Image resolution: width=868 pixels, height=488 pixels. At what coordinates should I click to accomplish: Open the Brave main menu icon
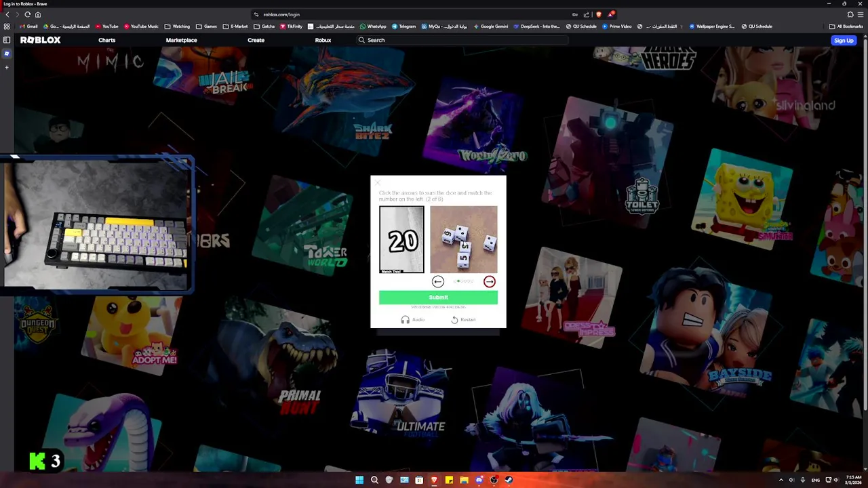pos(861,14)
